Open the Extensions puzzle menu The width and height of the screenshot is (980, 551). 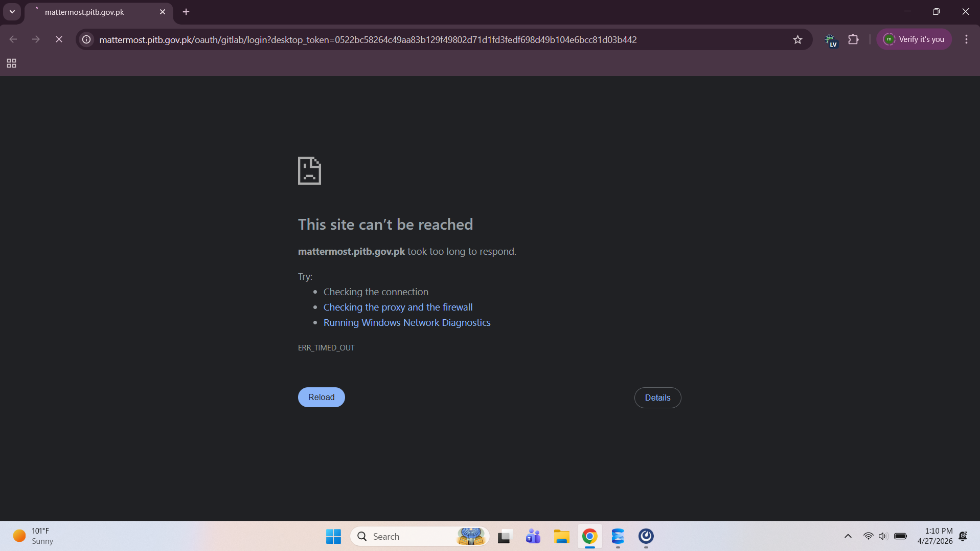[x=853, y=39]
